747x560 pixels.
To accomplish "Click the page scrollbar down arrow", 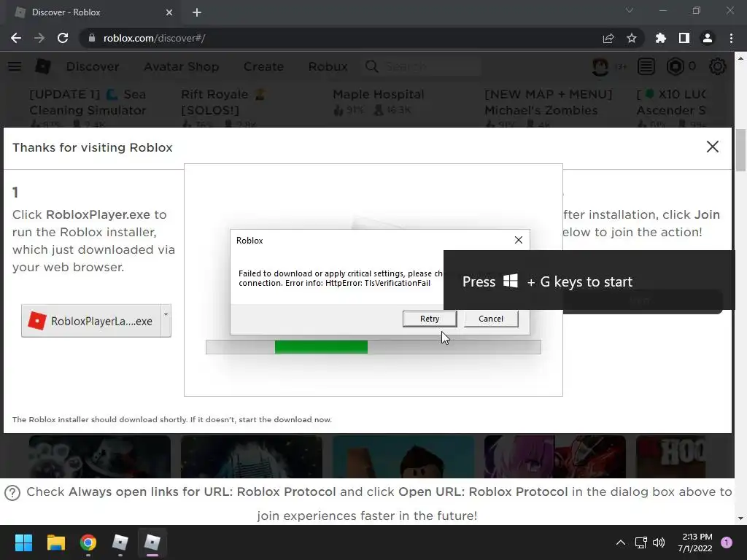I will [740, 518].
